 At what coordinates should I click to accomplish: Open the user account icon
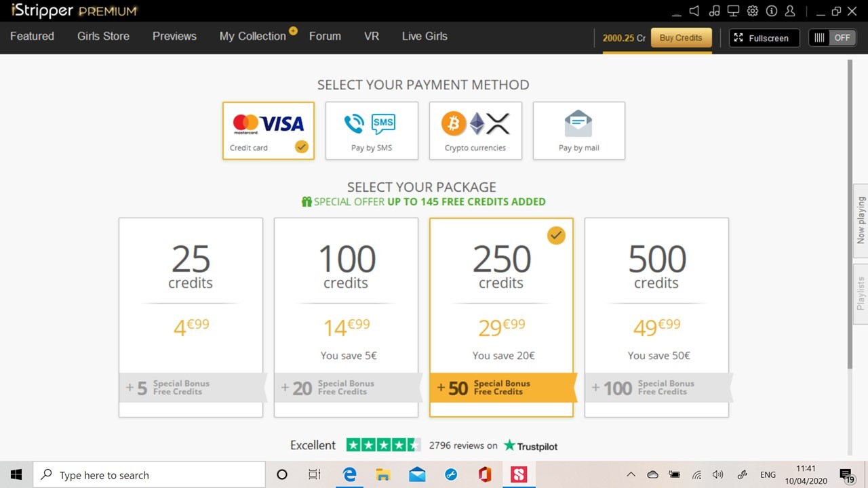click(x=790, y=11)
